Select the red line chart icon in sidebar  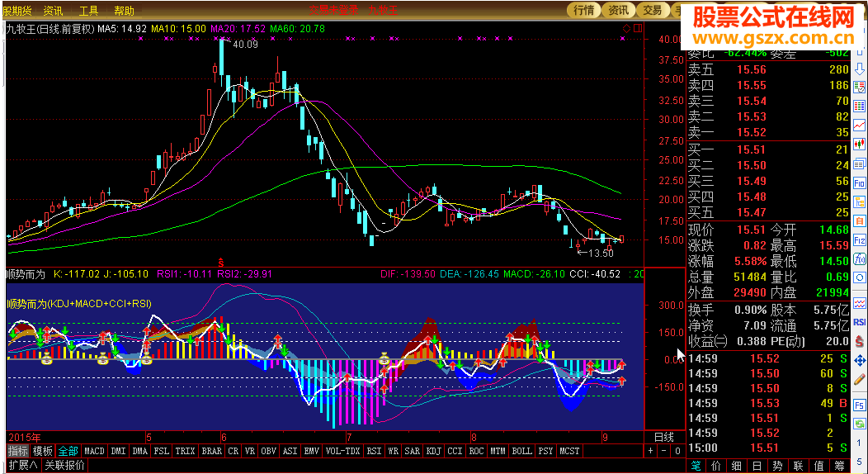click(x=860, y=126)
